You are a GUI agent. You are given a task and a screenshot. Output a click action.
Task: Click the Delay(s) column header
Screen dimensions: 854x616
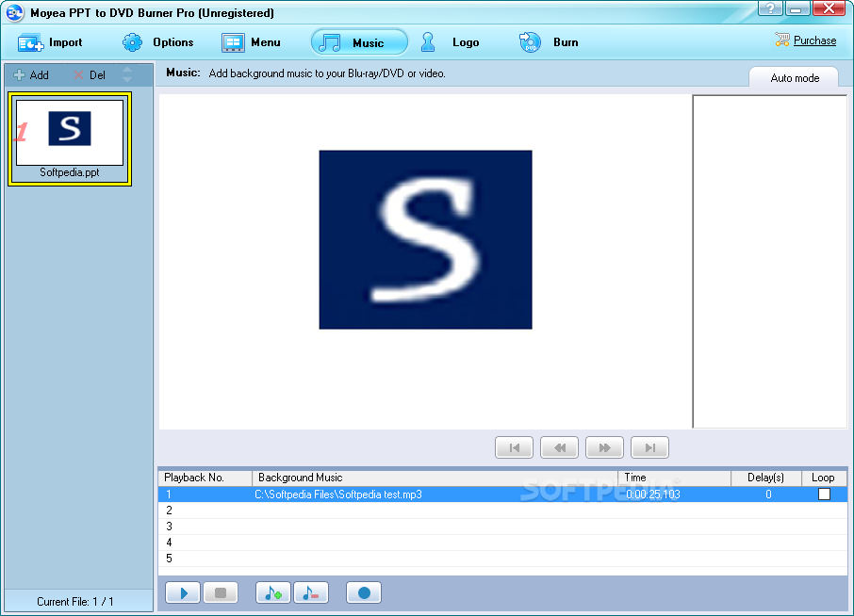[x=765, y=478]
